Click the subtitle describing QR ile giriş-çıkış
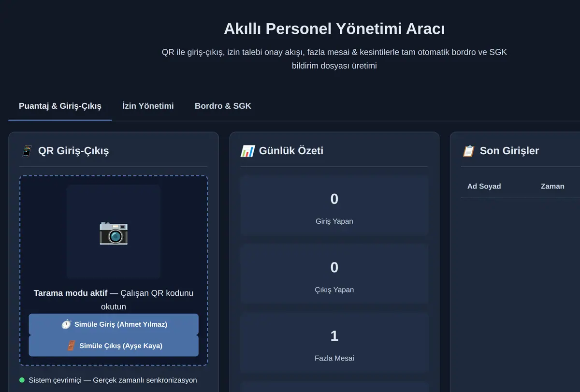 pos(334,59)
